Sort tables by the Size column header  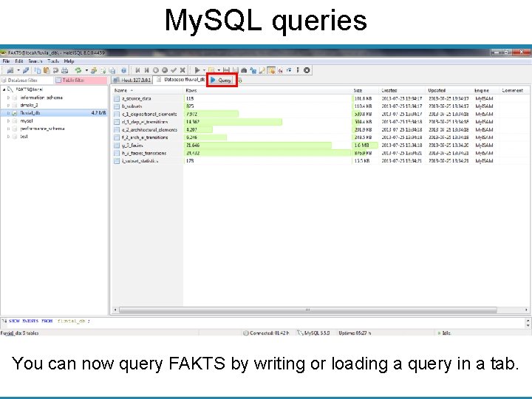(365, 90)
